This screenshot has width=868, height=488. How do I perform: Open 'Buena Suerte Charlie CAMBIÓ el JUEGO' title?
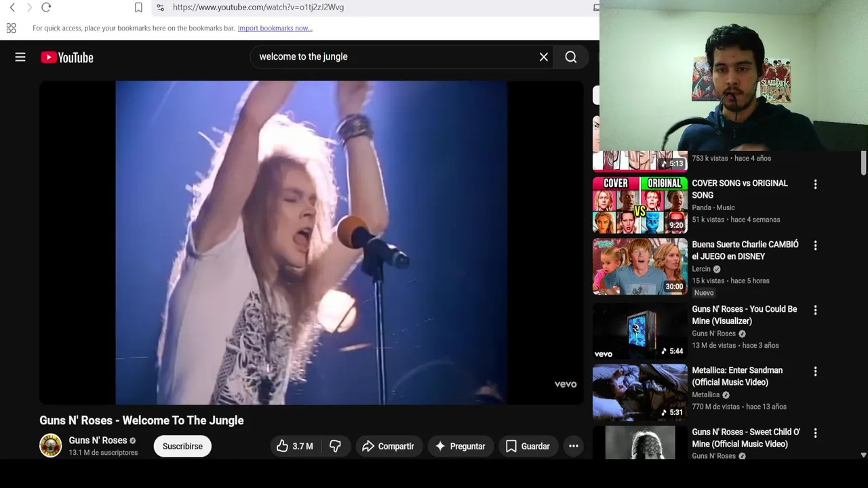(745, 250)
